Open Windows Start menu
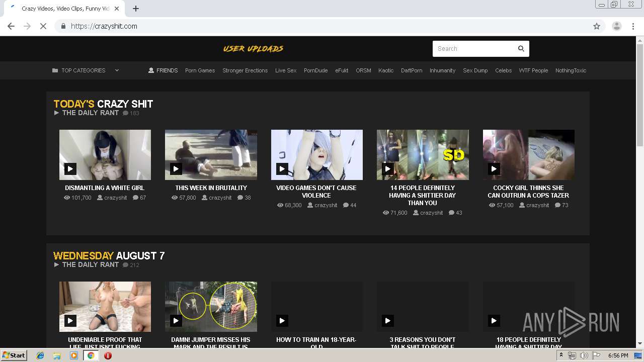Screen dimensions: 644x362 [14, 355]
